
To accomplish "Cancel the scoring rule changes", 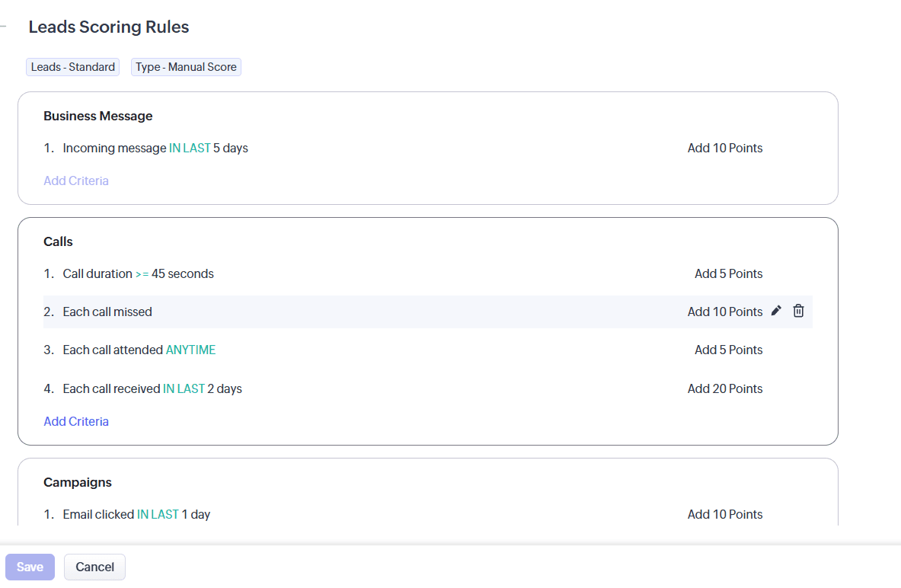I will click(94, 567).
